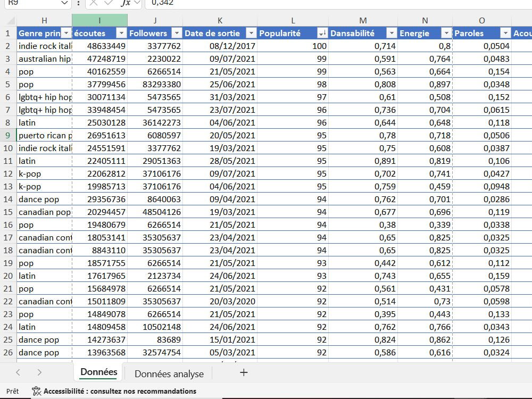Switch to the Données analyse sheet tab

[169, 373]
